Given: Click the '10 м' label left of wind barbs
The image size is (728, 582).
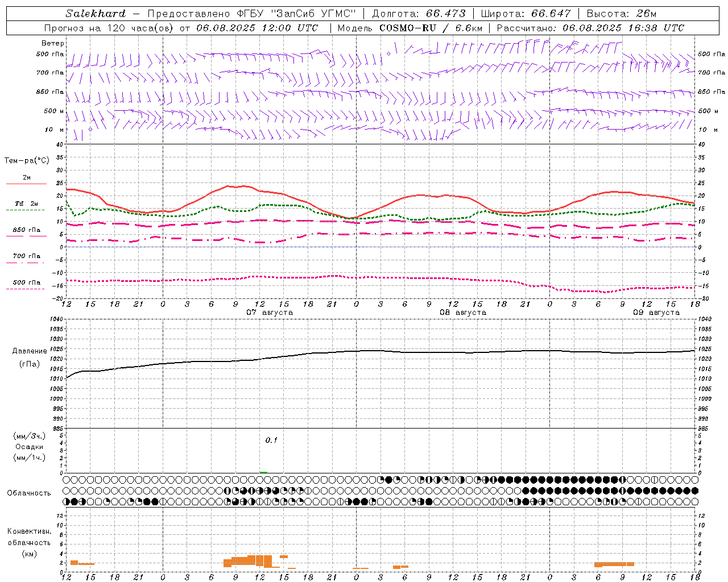Looking at the screenshot, I should pos(55,130).
